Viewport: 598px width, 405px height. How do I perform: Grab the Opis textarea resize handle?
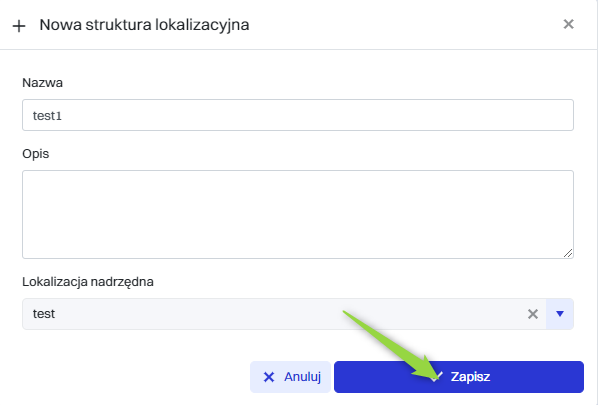tap(568, 253)
